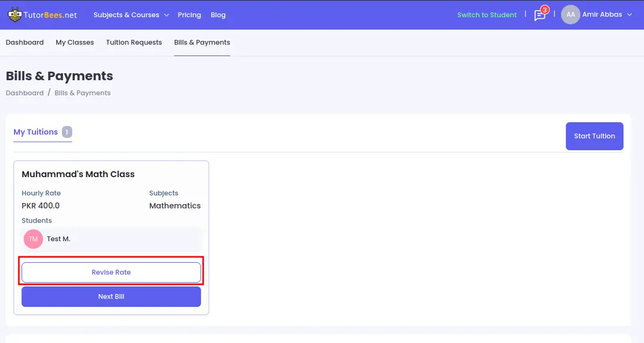Select the Dashboard tab

(25, 43)
